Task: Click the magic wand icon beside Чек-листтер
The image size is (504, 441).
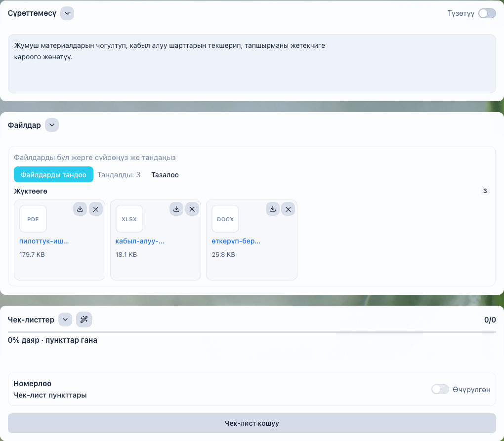Action: (84, 320)
